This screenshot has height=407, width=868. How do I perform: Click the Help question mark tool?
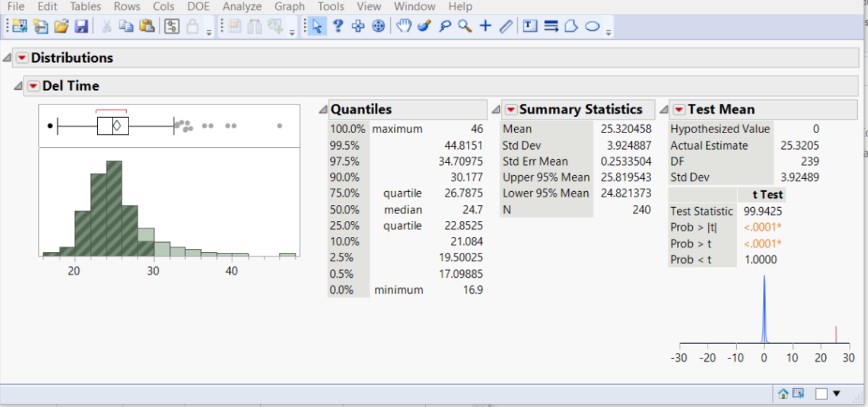338,26
